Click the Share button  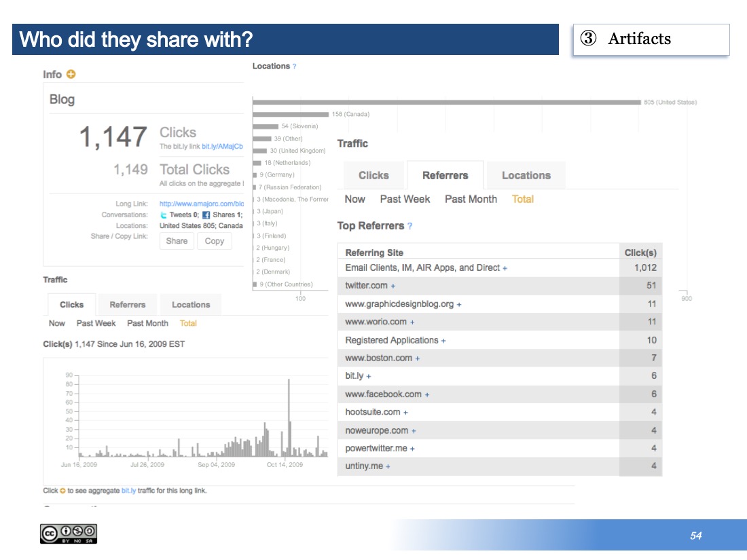pyautogui.click(x=177, y=241)
